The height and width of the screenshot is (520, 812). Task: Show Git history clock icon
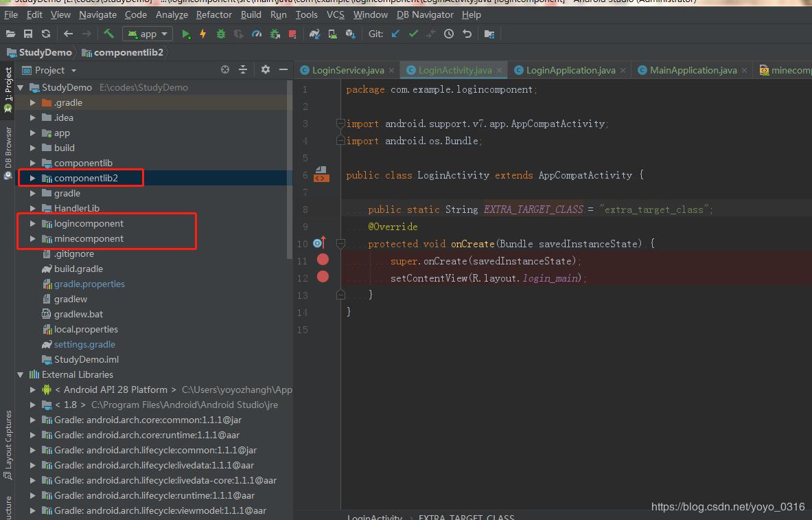tap(449, 34)
